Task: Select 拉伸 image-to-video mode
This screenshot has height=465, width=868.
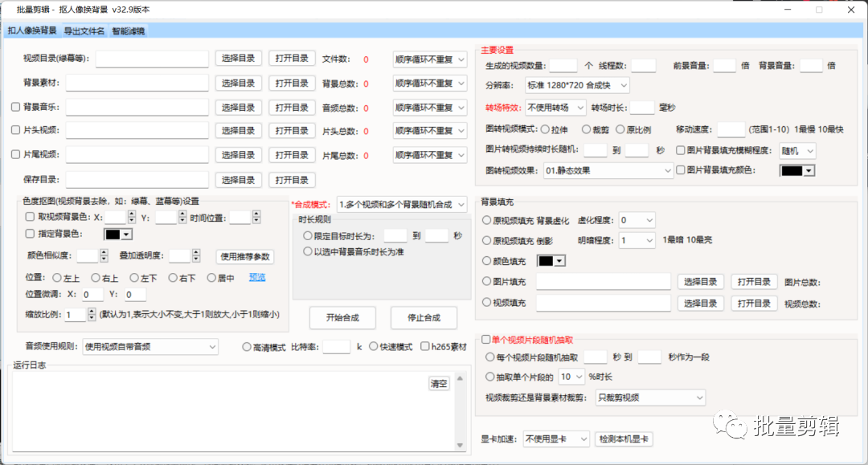Action: 545,129
